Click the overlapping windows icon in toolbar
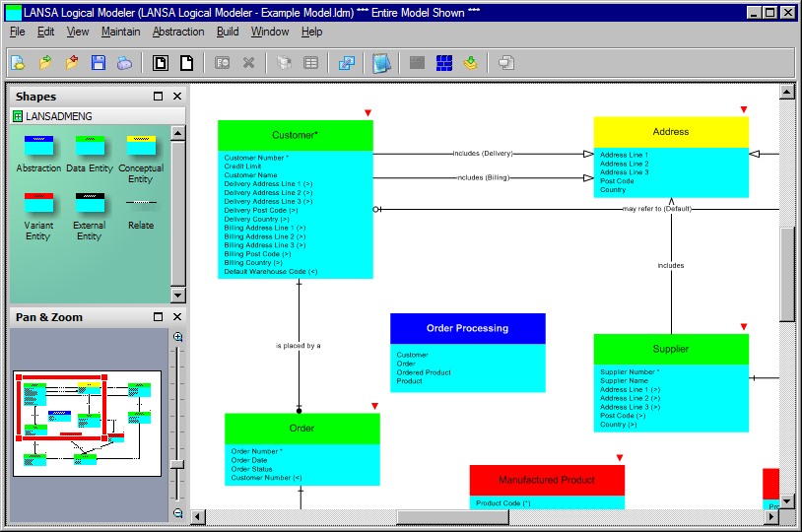This screenshot has width=802, height=532. [x=505, y=63]
